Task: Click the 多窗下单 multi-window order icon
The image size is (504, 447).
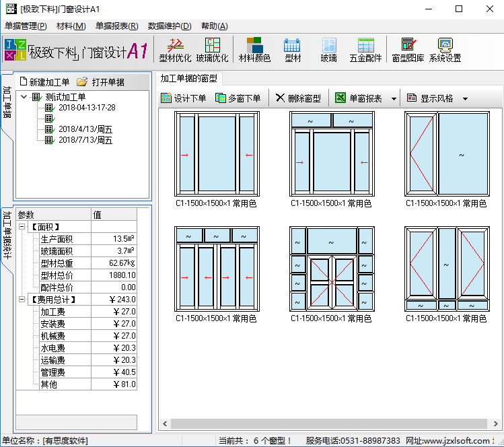Action: [221, 98]
